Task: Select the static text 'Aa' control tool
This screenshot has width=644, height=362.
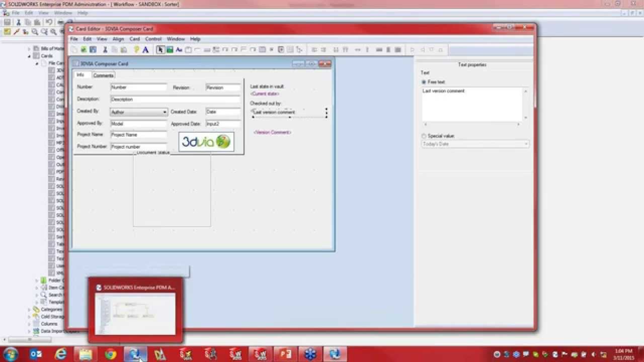Action: coord(179,50)
